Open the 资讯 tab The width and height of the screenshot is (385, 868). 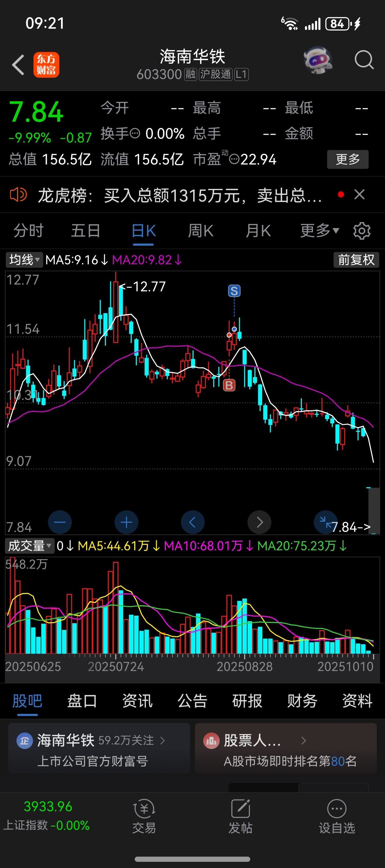click(137, 701)
